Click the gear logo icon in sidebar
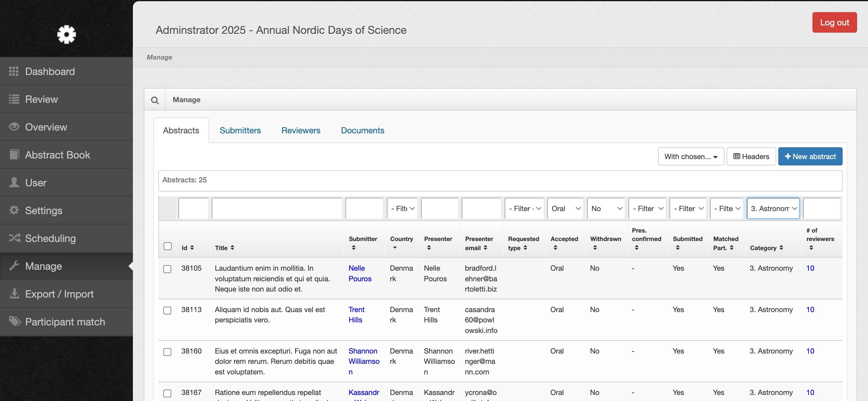Viewport: 868px width, 401px height. (66, 34)
